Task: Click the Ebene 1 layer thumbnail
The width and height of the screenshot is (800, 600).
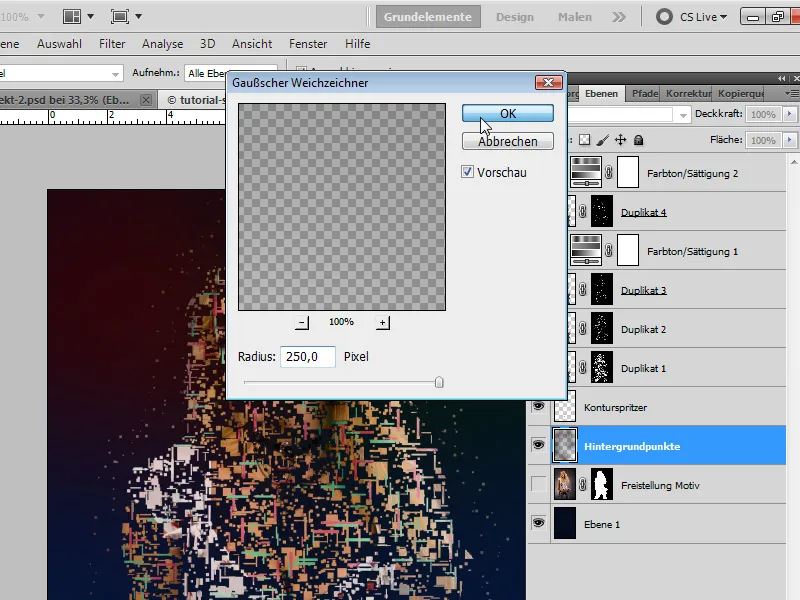Action: click(x=565, y=523)
